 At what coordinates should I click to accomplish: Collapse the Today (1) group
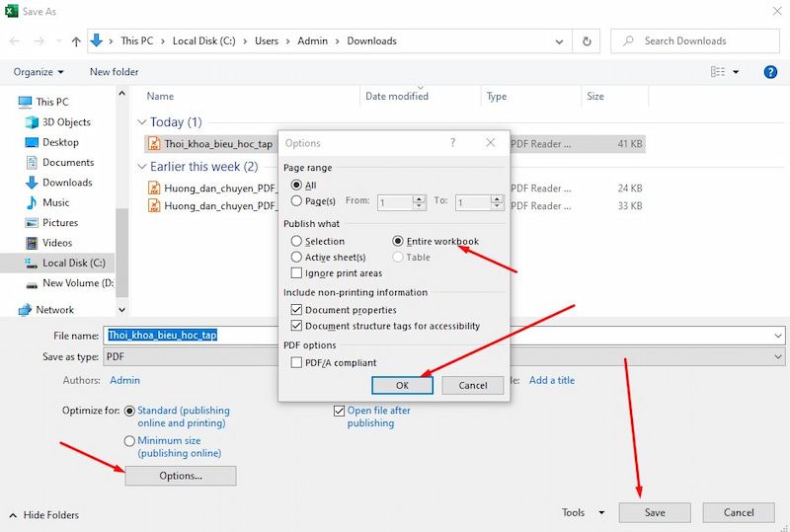coord(142,122)
